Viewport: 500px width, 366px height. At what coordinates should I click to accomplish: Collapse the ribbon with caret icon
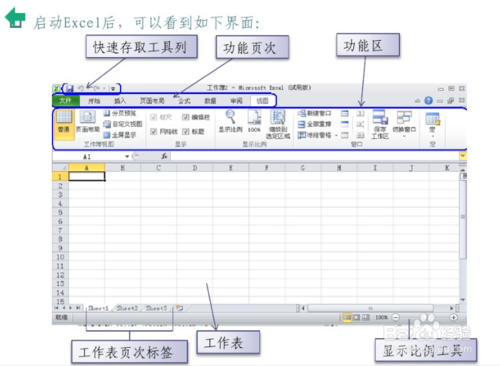(x=417, y=100)
